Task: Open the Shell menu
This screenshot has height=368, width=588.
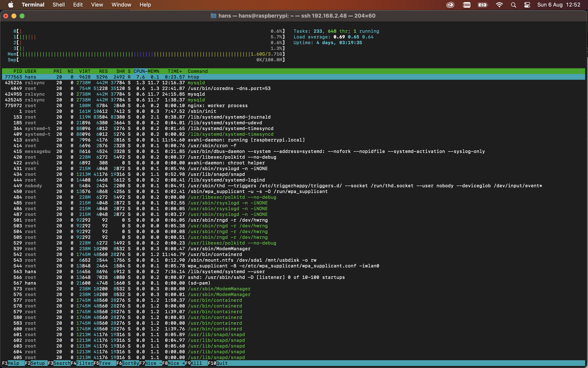Action: 59,5
